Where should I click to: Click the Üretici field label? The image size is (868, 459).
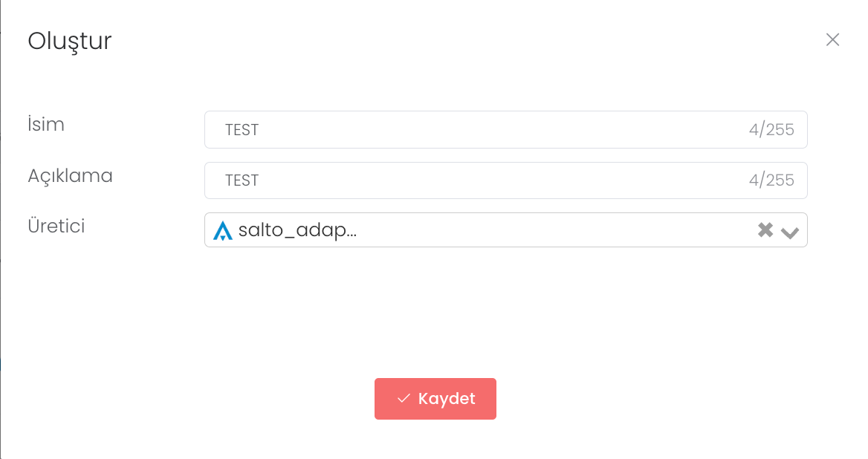[56, 226]
